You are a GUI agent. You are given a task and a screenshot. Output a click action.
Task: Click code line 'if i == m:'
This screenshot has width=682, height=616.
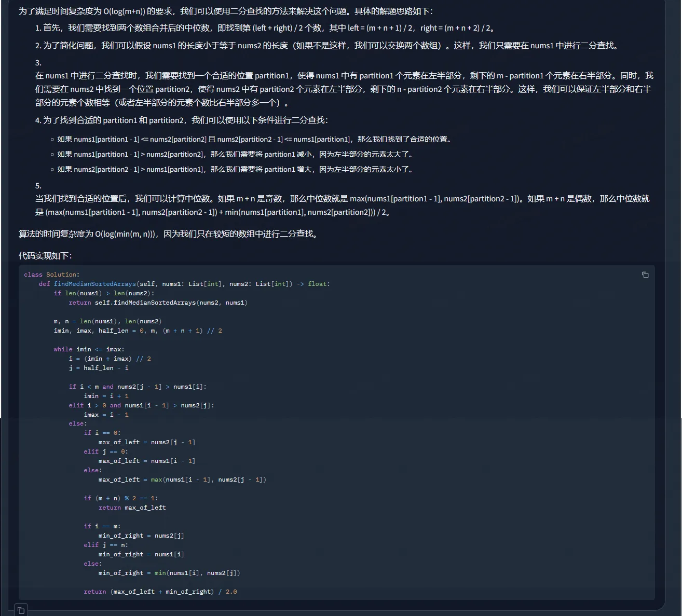(102, 526)
